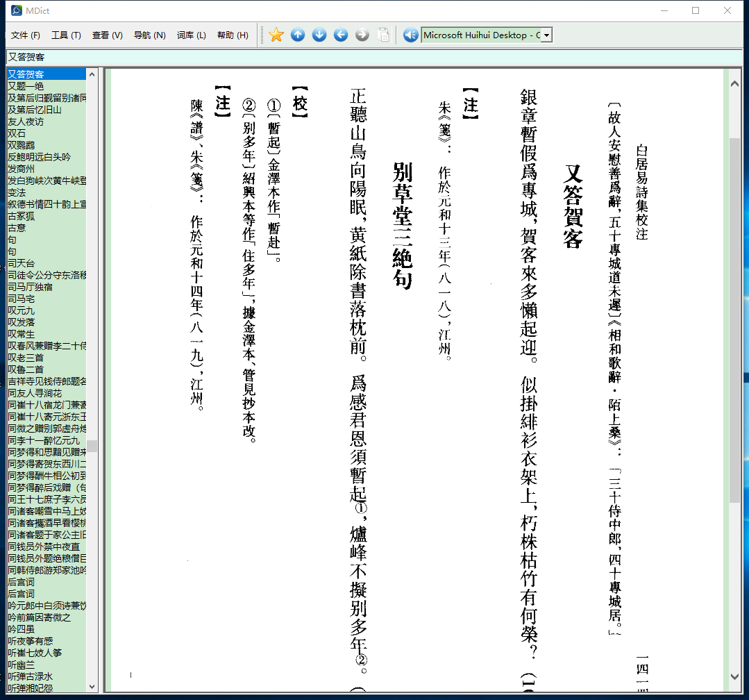This screenshot has width=749, height=700.
Task: Click the entry list scroll up arrow
Action: 92,74
